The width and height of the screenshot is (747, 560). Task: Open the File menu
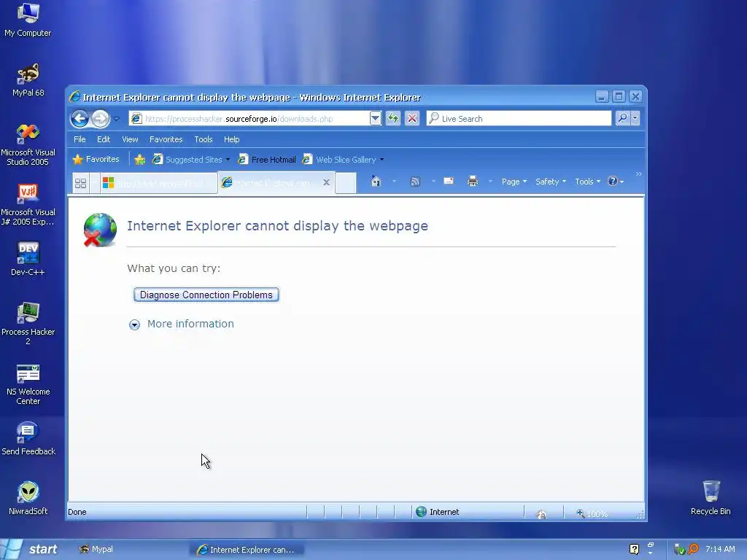(x=80, y=139)
